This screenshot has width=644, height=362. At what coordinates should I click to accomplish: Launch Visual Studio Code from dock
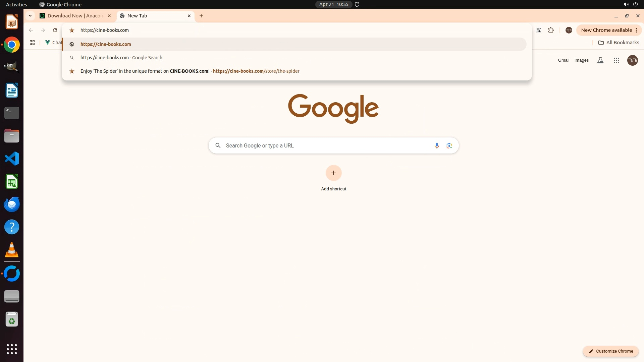coord(12,159)
